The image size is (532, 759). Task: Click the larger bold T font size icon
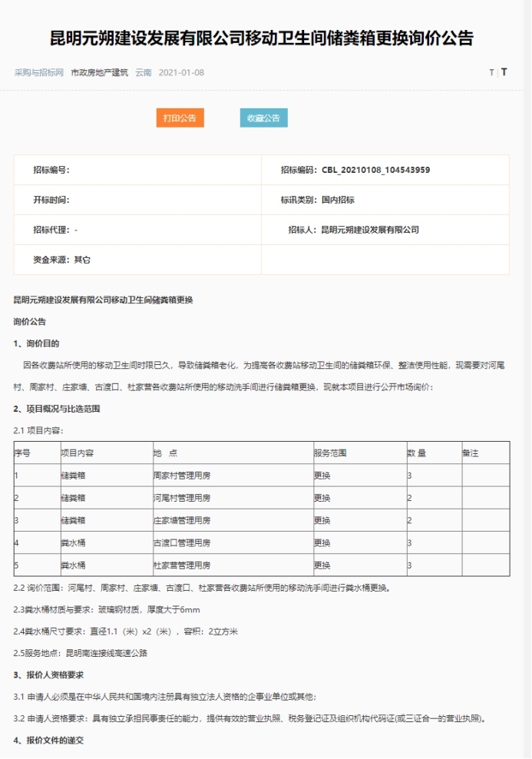(x=504, y=73)
